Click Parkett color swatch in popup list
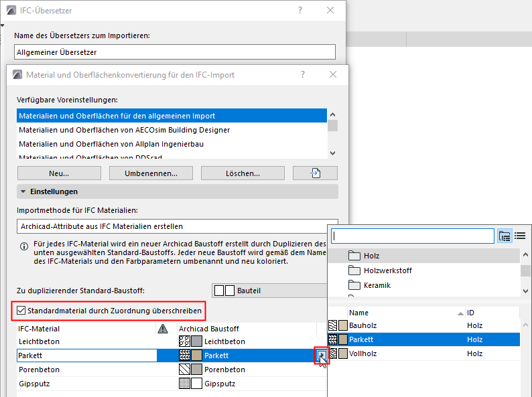Viewport: 532px width, 397px height. tap(343, 339)
